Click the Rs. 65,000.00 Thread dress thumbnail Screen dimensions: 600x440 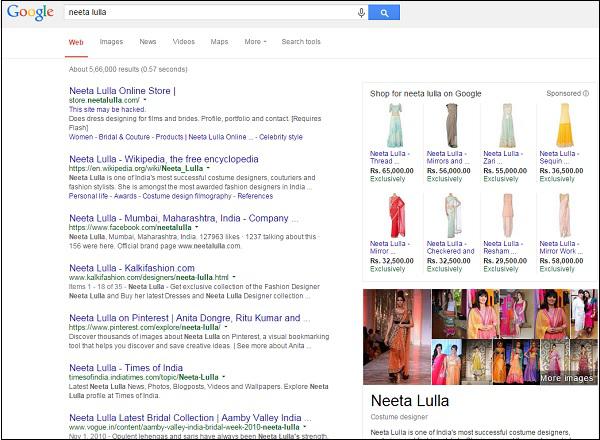click(395, 125)
